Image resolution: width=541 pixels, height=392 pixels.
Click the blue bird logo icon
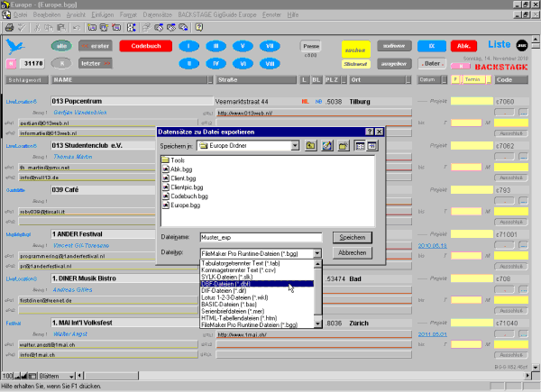pyautogui.click(x=15, y=45)
